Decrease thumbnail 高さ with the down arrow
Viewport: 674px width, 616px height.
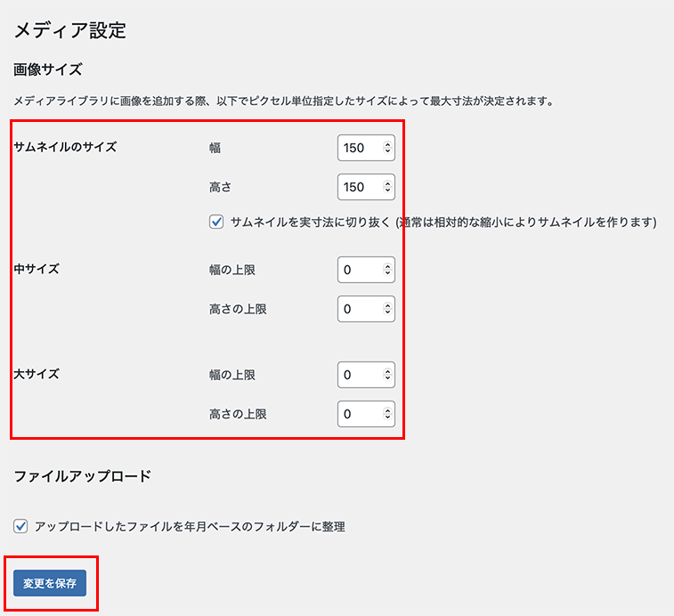pos(387,191)
